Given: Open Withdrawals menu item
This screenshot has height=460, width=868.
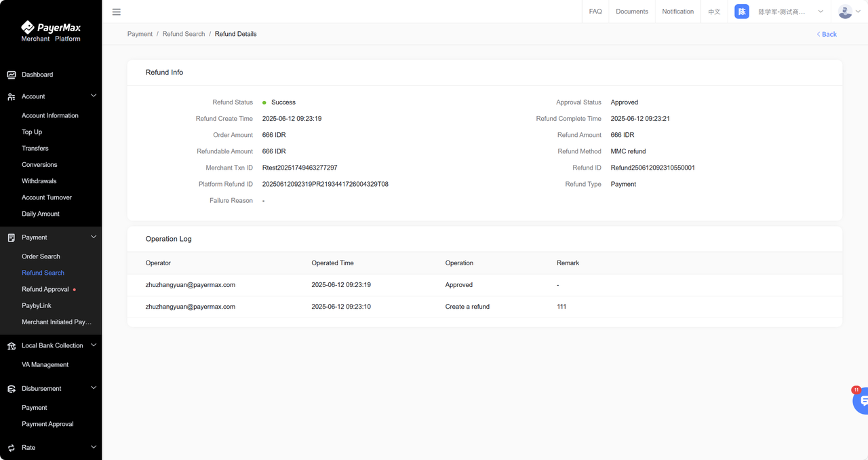Looking at the screenshot, I should point(39,181).
